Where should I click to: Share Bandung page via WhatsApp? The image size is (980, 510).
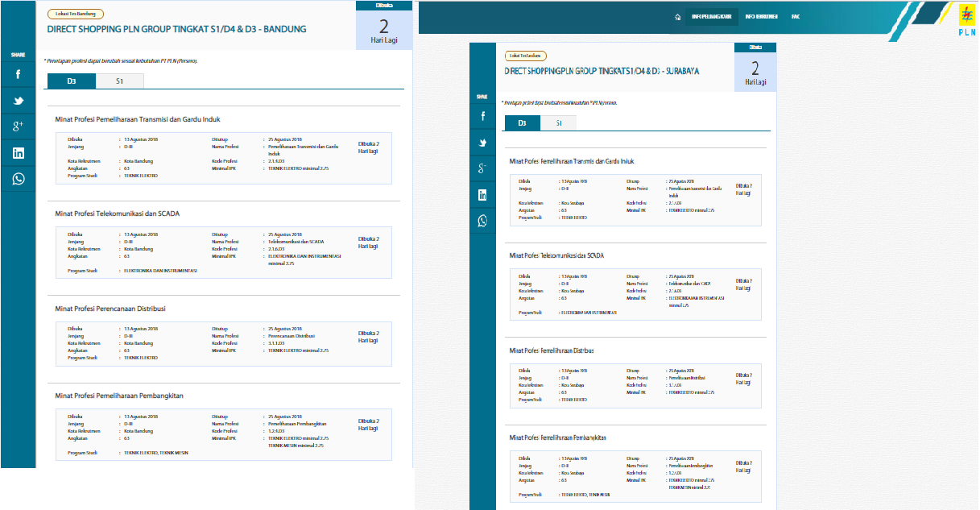point(18,179)
